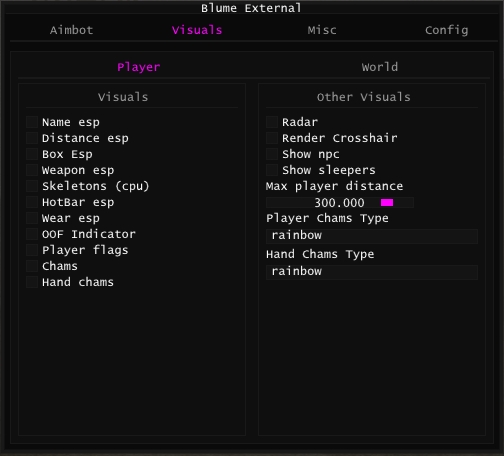Select the Player sub-tab
This screenshot has height=456, width=504.
pyautogui.click(x=139, y=67)
